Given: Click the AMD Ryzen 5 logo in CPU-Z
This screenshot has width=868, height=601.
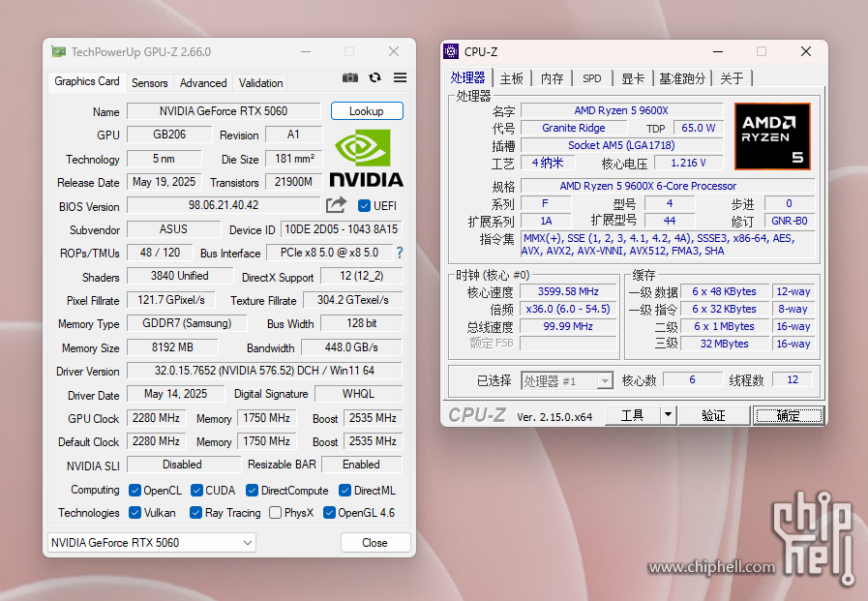Looking at the screenshot, I should tap(772, 136).
